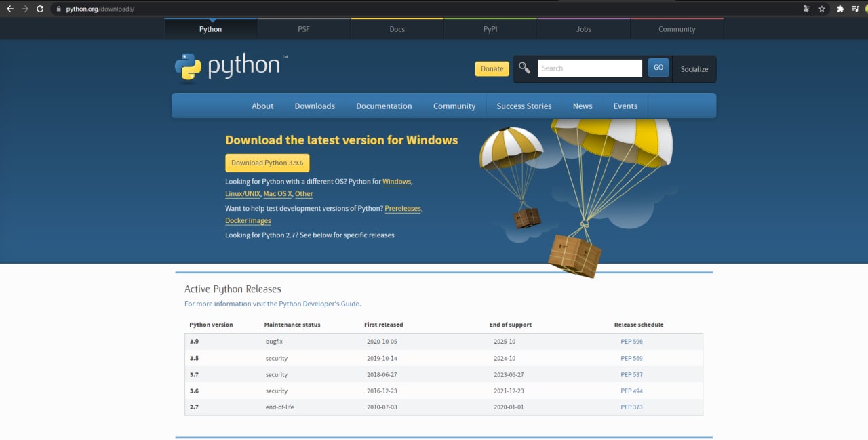Click end of support 2025-10
Viewport: 868px width, 440px height.
point(505,342)
